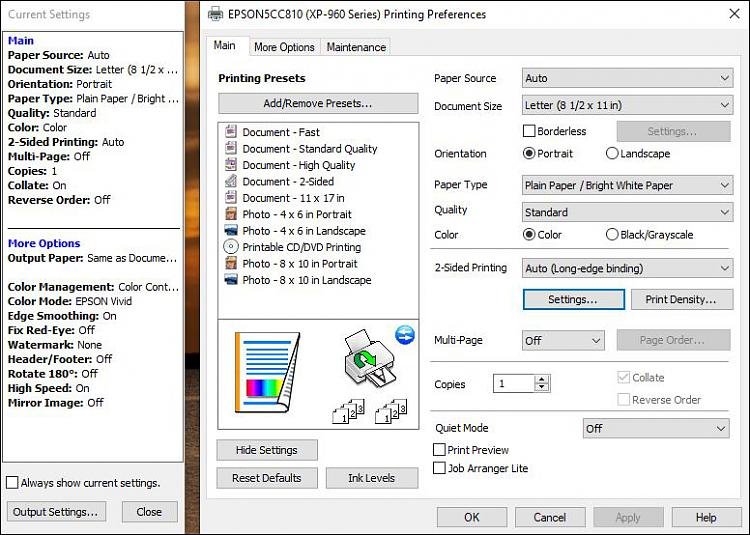This screenshot has width=750, height=535.
Task: Switch to the Maintenance tab
Action: point(356,47)
